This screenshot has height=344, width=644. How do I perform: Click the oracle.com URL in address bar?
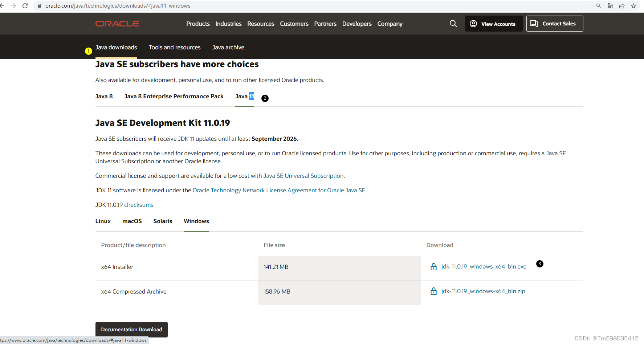[118, 6]
